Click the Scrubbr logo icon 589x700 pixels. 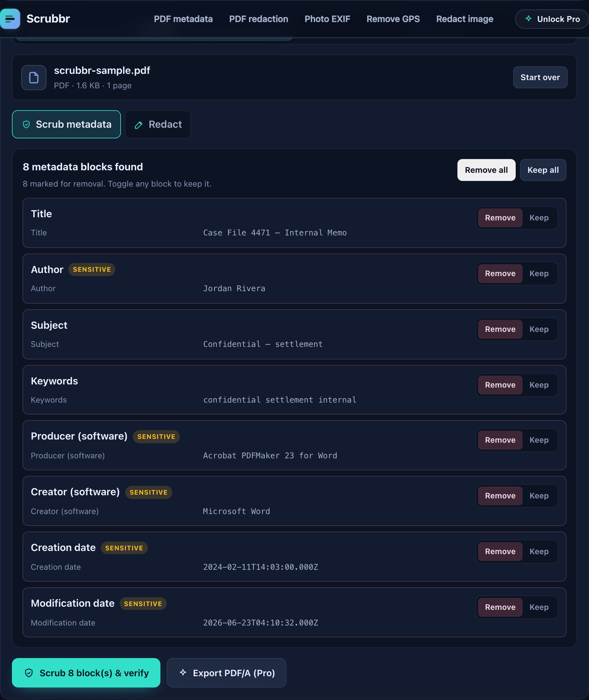click(10, 19)
